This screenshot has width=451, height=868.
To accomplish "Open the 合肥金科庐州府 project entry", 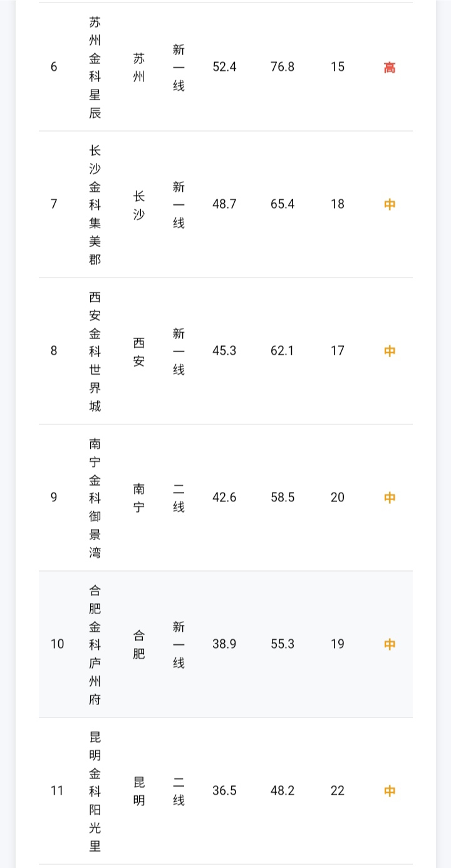I will 95,644.
